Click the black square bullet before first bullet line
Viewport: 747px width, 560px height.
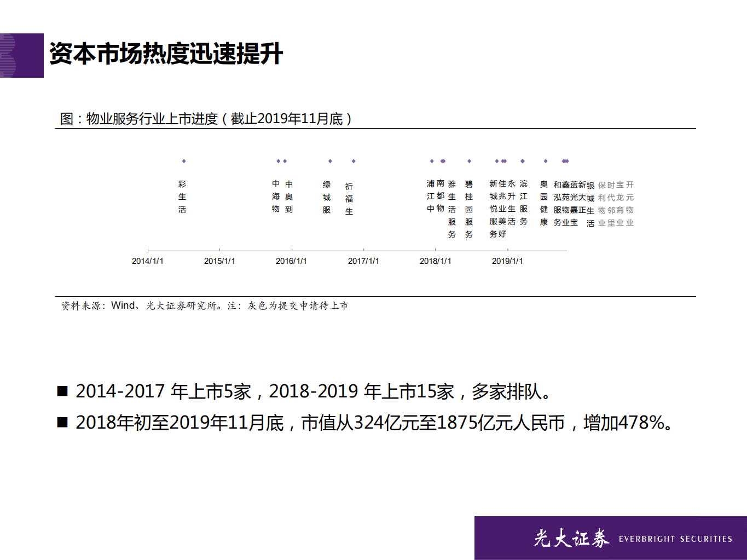click(x=62, y=391)
